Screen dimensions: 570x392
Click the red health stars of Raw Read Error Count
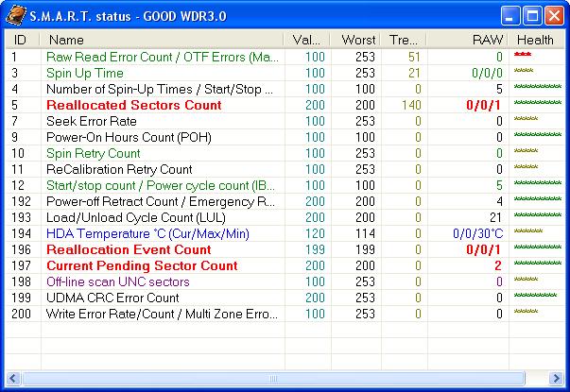[x=523, y=55]
